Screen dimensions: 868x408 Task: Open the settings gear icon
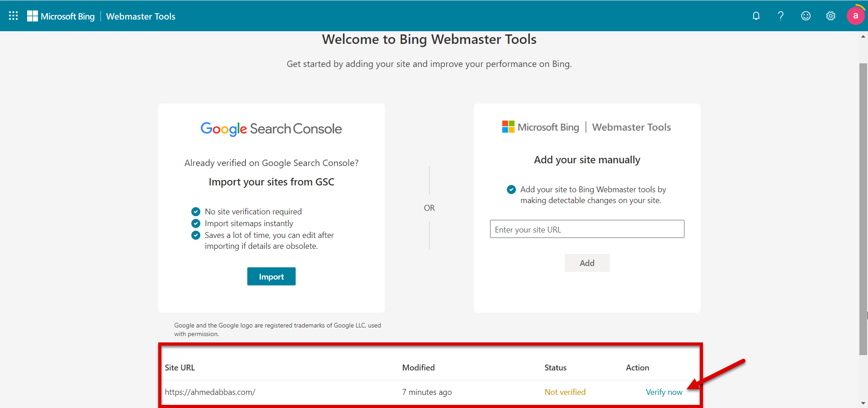[830, 16]
